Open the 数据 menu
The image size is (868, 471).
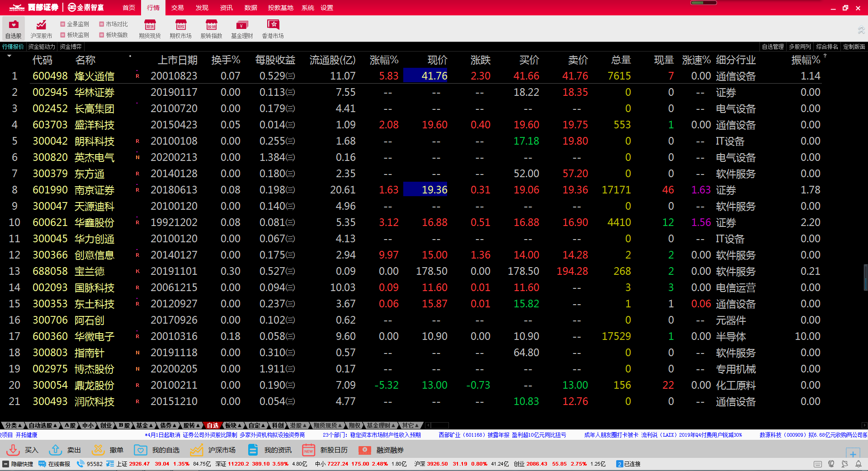(251, 8)
